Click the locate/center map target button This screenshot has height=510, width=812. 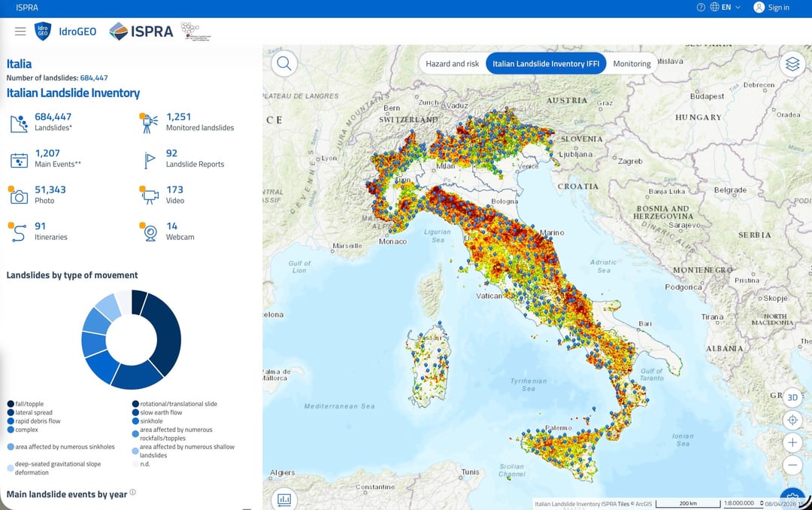coord(792,420)
